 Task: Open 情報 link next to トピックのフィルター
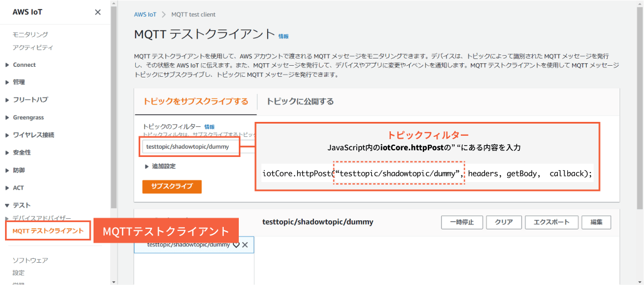(209, 127)
